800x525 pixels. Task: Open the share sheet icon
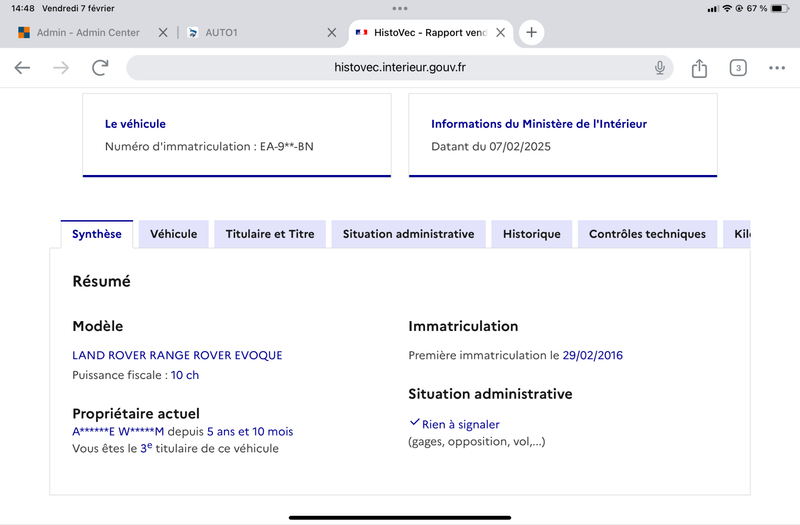699,68
